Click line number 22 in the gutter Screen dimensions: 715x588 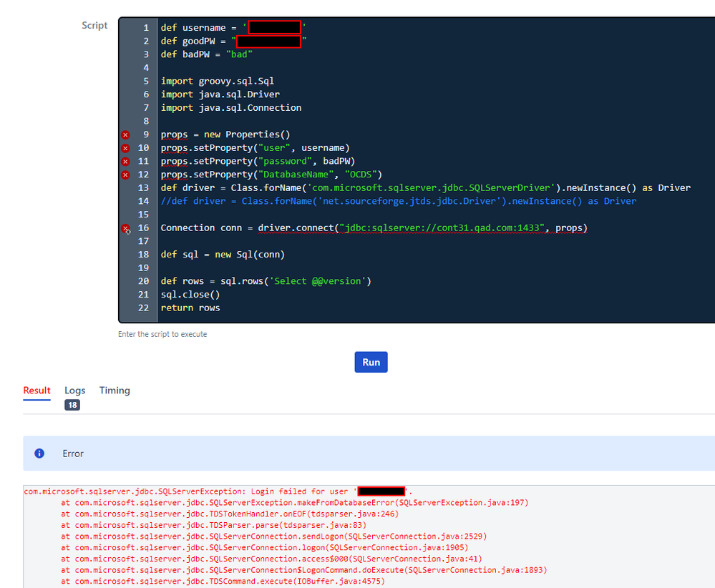tap(143, 308)
